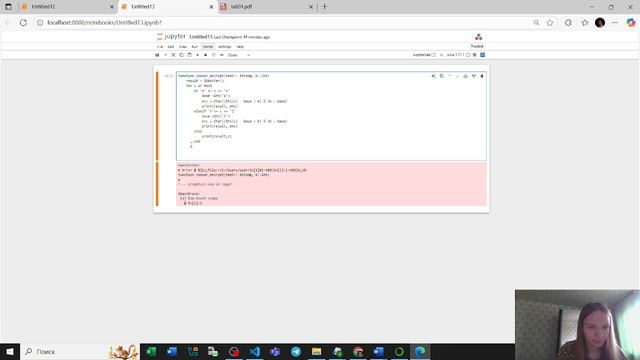
Task: Duplicate the cell using the cell toolbar icon
Action: coord(442,76)
